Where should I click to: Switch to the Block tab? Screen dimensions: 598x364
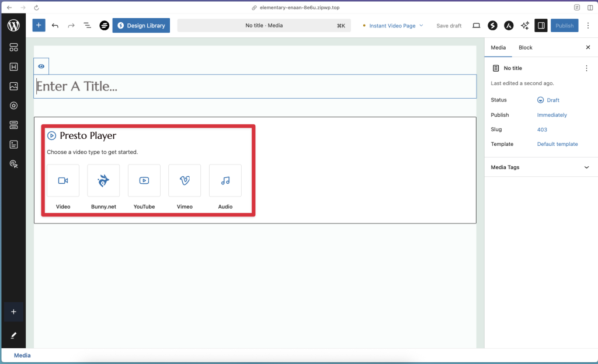525,48
